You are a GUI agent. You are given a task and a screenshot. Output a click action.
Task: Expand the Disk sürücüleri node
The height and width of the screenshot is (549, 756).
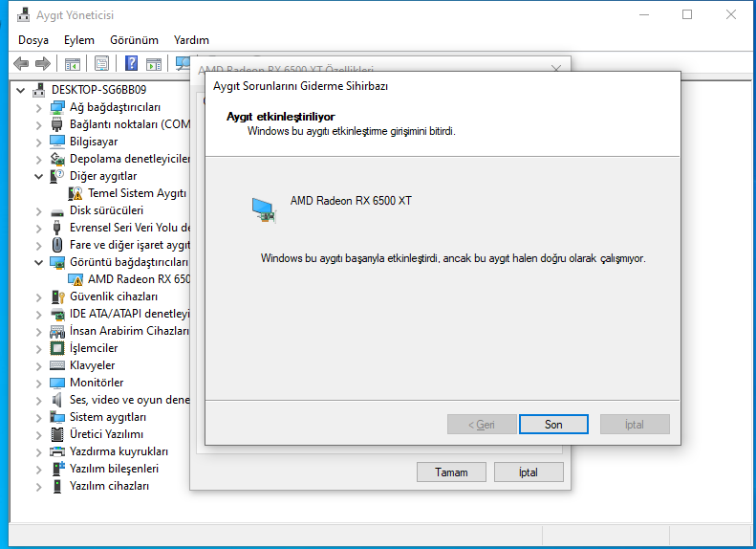[x=38, y=210]
